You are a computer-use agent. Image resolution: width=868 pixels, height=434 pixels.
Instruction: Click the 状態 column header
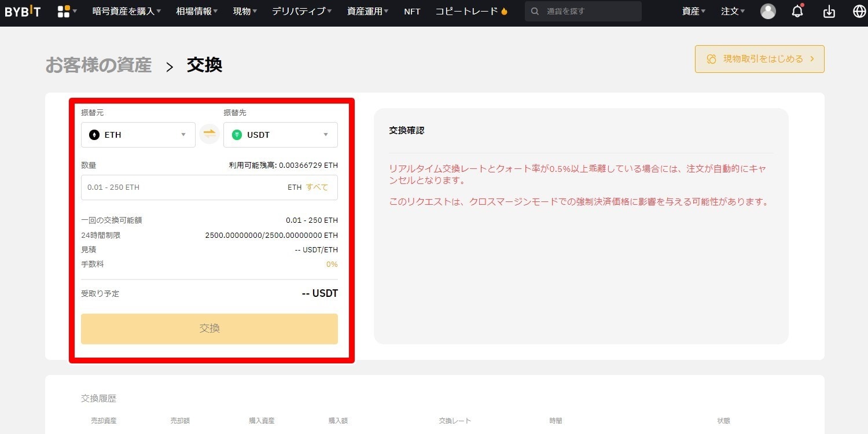coord(723,421)
